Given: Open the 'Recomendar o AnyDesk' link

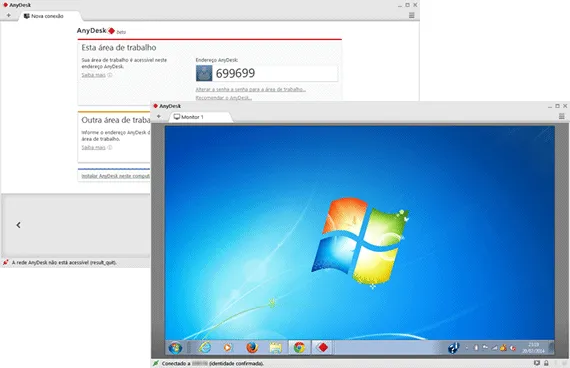Looking at the screenshot, I should (x=224, y=98).
